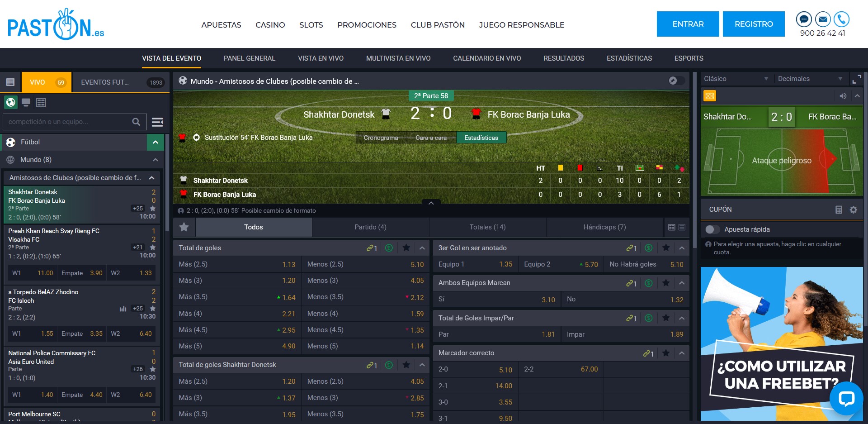Select the monitor live-stream filter icon
Viewport: 868px width, 424px height.
click(26, 103)
